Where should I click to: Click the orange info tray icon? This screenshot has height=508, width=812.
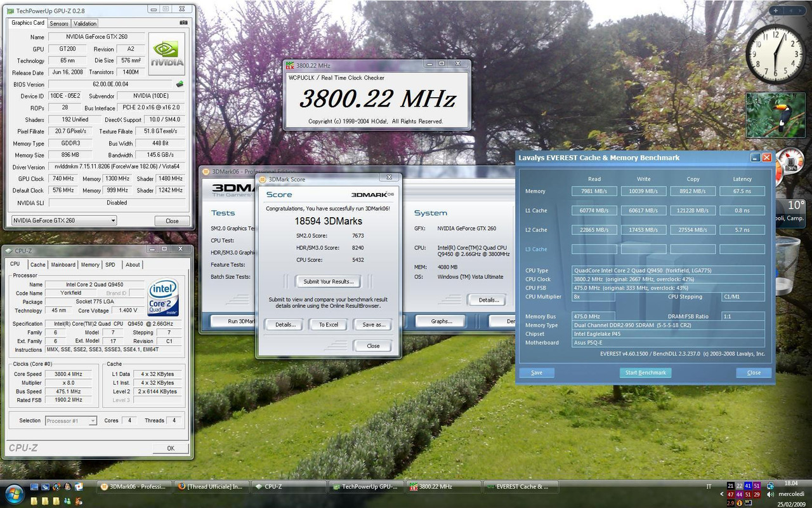(x=739, y=503)
